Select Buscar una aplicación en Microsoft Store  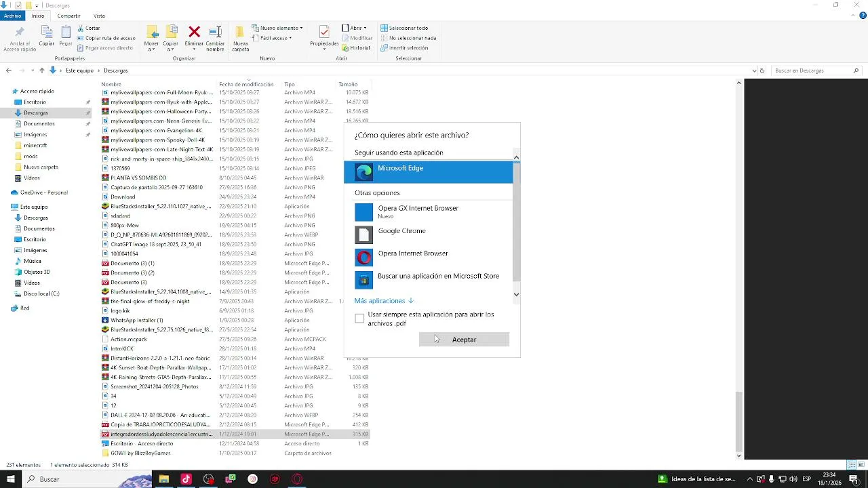coord(428,279)
